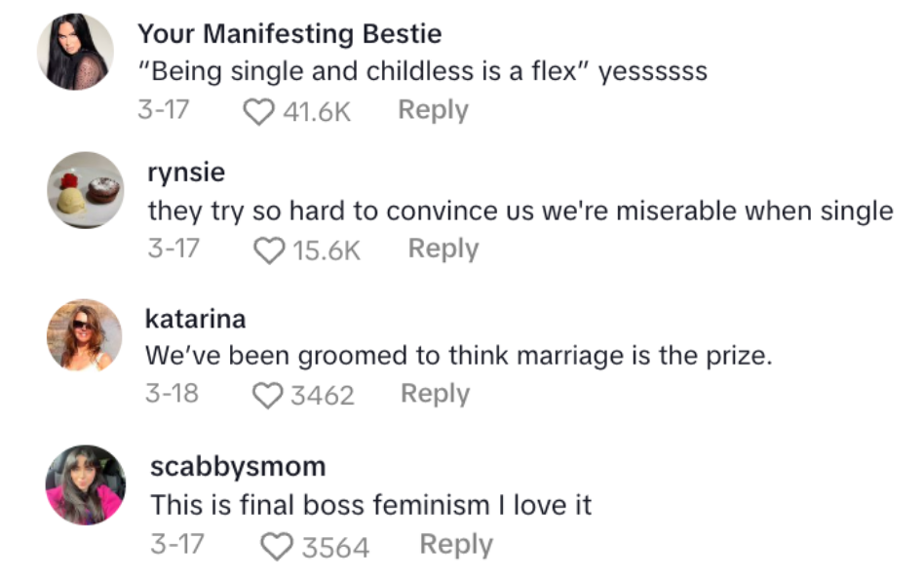The image size is (924, 580).
Task: Tap the heart on rynsie's comment
Action: coord(268,249)
